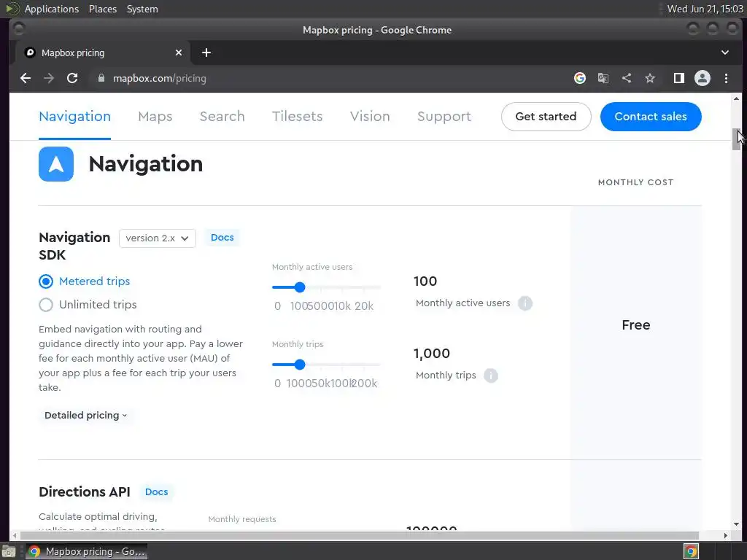Click the top-left system logo icon
This screenshot has height=560, width=747.
12,9
